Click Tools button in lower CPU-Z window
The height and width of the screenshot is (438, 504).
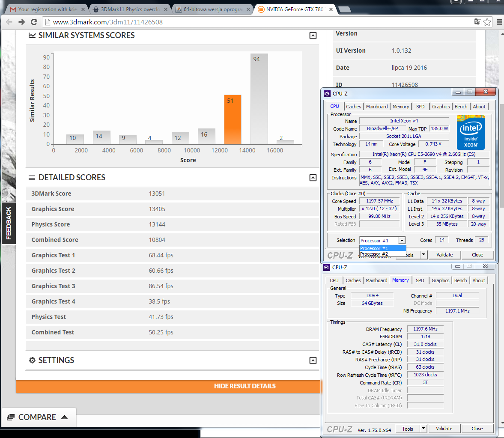pos(407,429)
